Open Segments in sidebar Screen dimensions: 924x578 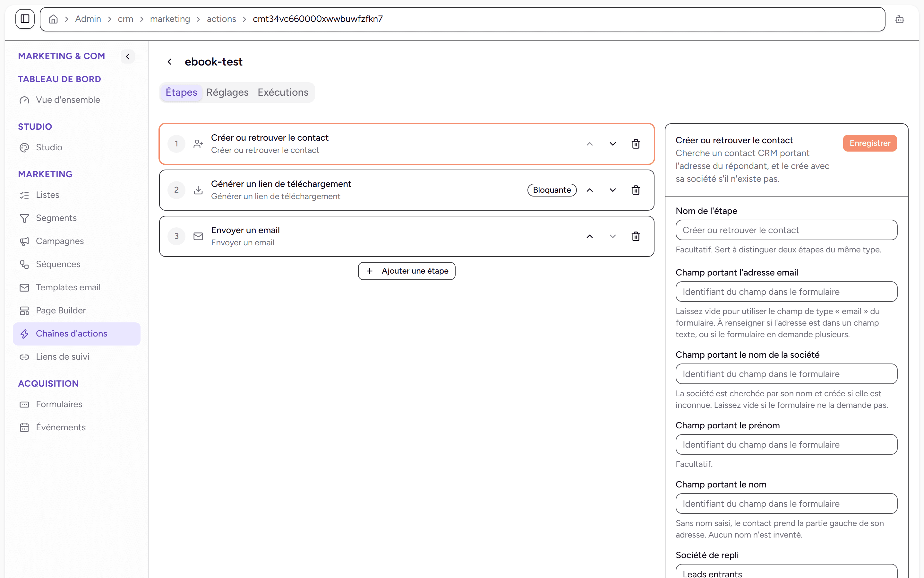(x=76, y=218)
